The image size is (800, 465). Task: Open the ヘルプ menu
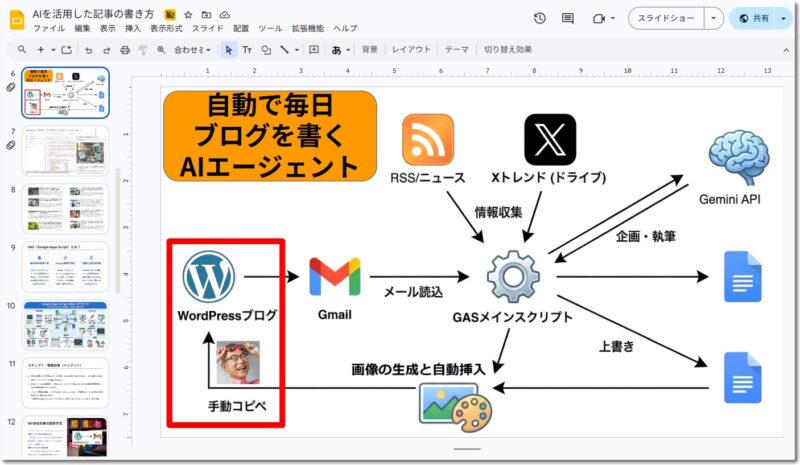pos(345,29)
